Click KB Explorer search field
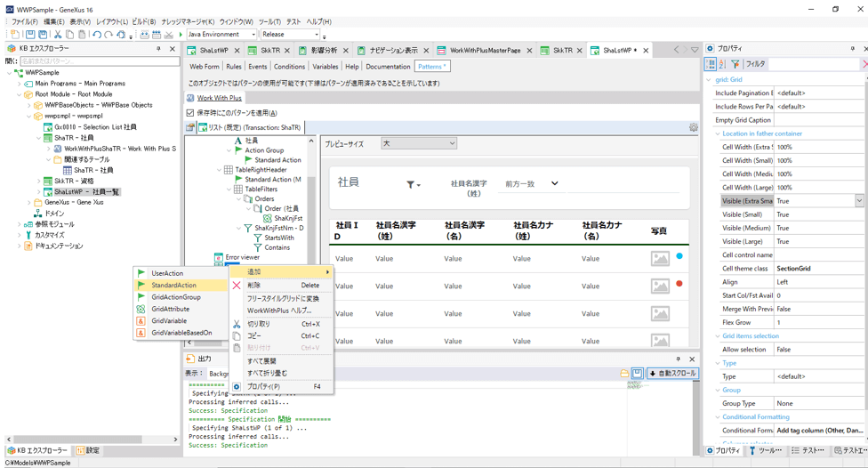 pos(100,61)
